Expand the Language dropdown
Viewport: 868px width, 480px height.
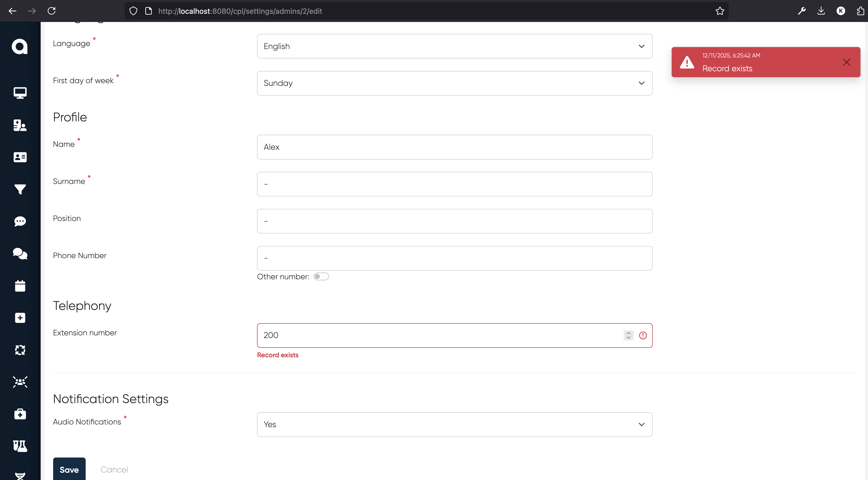click(x=454, y=46)
